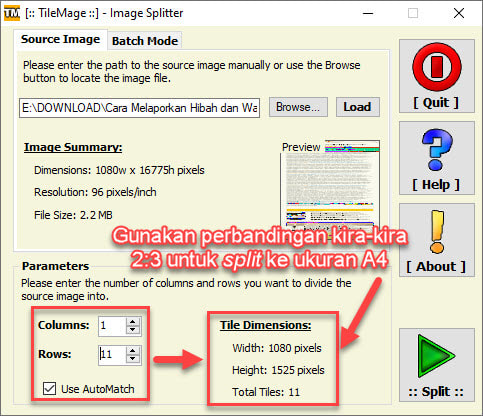Close the TileMage window
The height and width of the screenshot is (416, 483).
459,13
